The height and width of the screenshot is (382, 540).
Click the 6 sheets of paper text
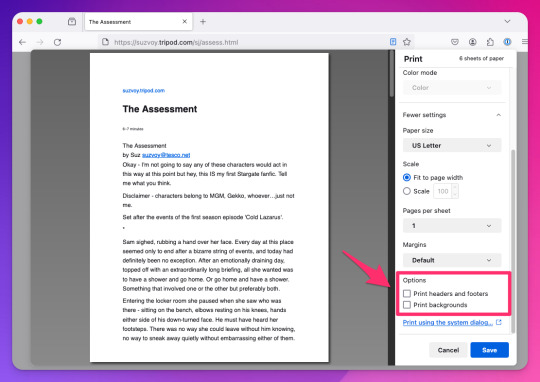click(481, 59)
